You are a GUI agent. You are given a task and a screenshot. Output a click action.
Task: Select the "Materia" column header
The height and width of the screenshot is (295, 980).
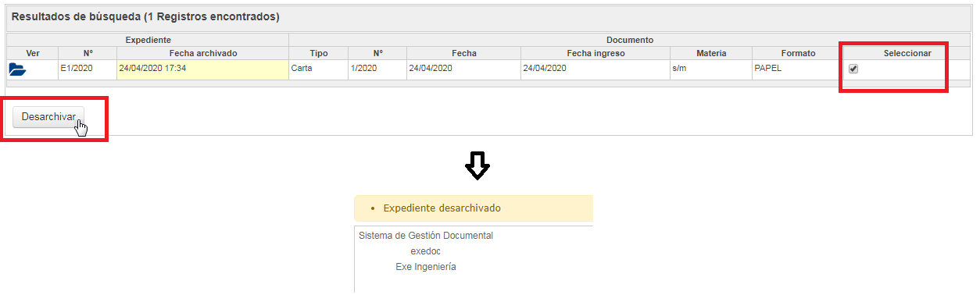point(711,53)
